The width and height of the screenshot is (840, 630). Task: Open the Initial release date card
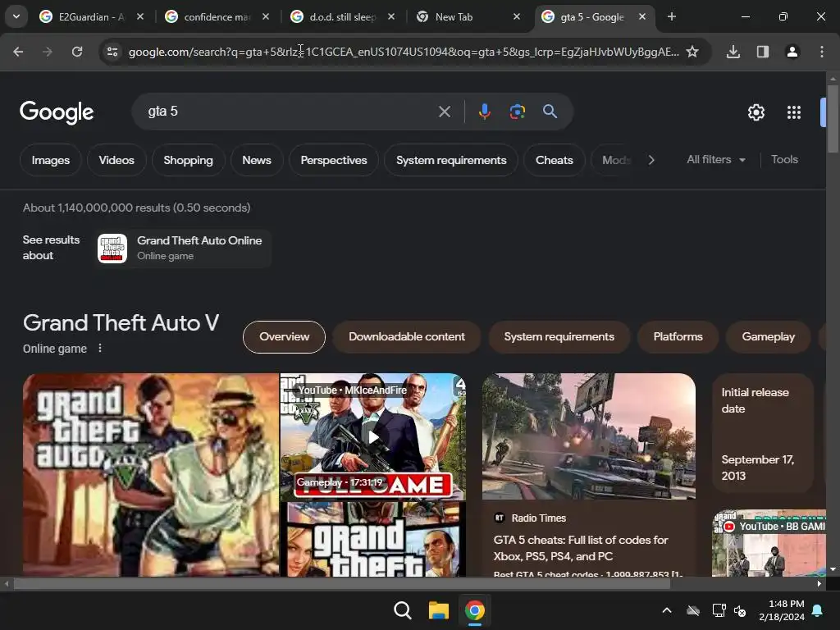click(x=763, y=433)
